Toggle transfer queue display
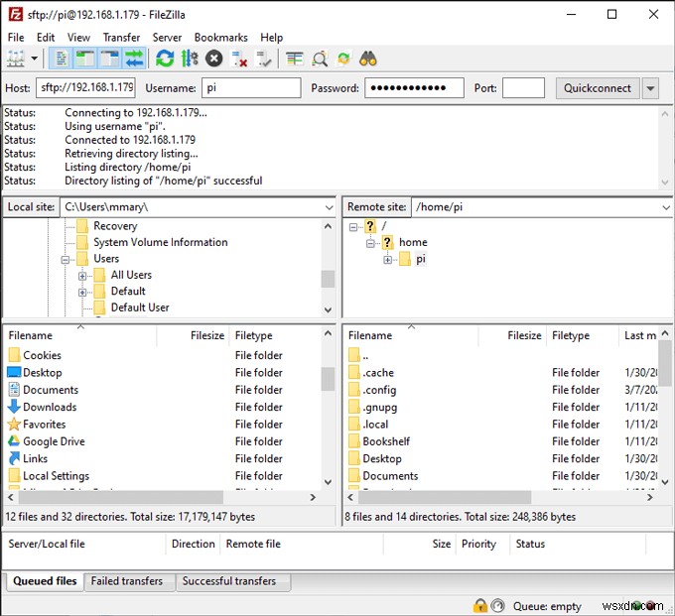This screenshot has width=675, height=616. pyautogui.click(x=134, y=59)
